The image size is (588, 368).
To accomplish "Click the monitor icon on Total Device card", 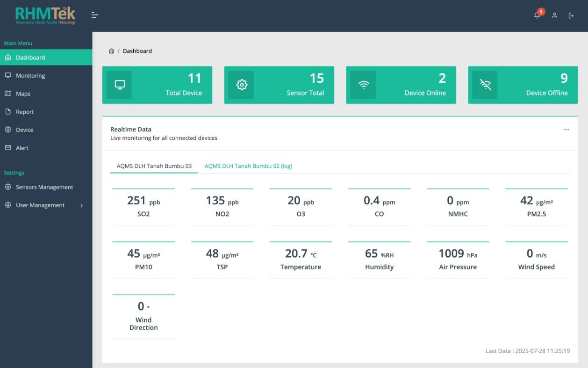I will [119, 85].
